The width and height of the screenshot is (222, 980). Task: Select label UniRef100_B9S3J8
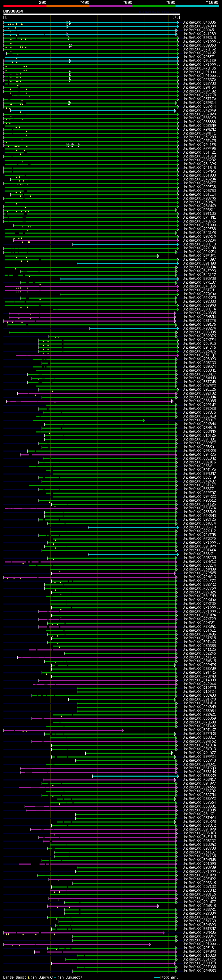tap(199, 38)
